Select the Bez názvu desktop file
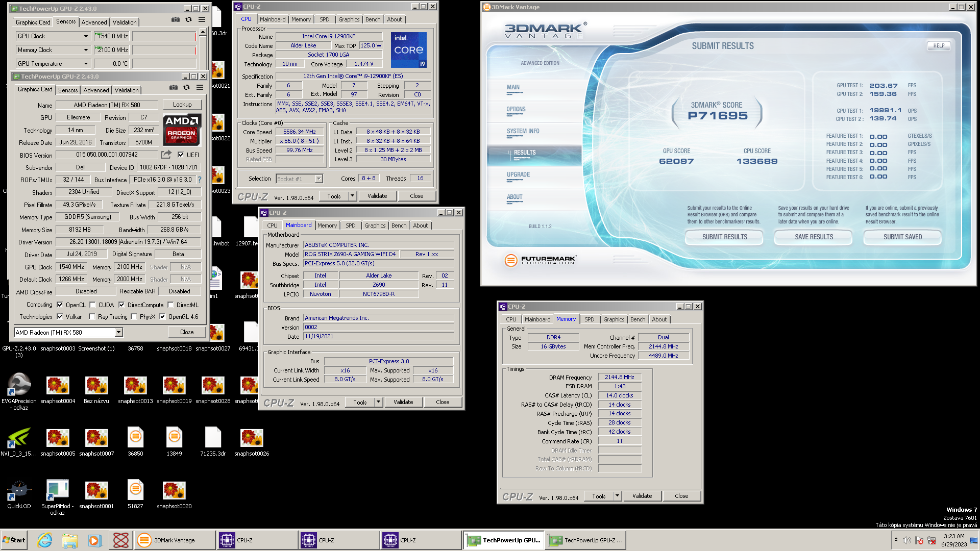Image resolution: width=980 pixels, height=551 pixels. 96,390
